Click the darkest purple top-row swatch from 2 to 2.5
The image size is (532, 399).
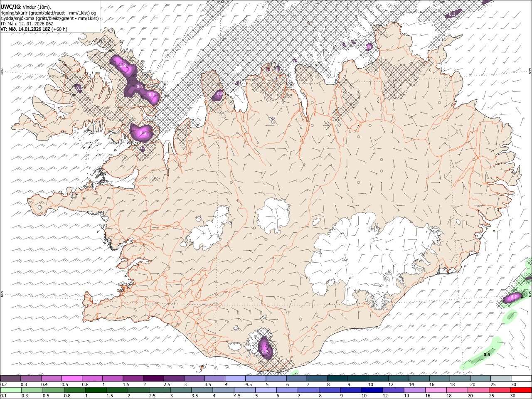pos(153,379)
